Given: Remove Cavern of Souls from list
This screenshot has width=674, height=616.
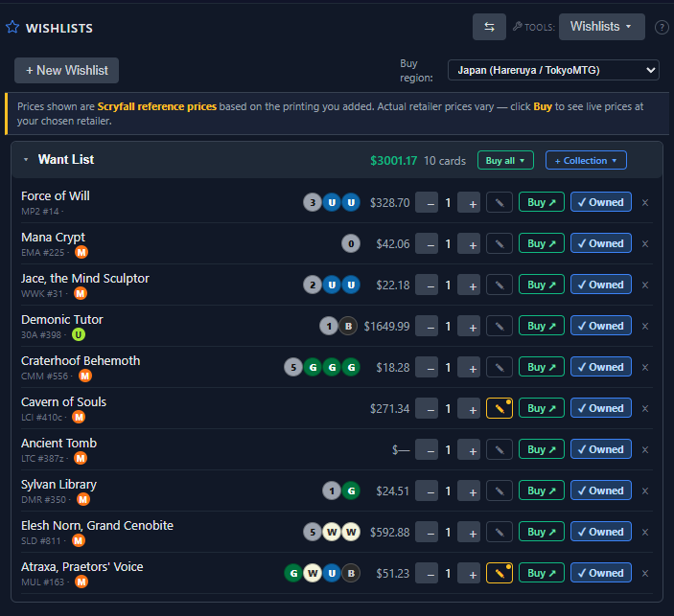Looking at the screenshot, I should pyautogui.click(x=645, y=409).
